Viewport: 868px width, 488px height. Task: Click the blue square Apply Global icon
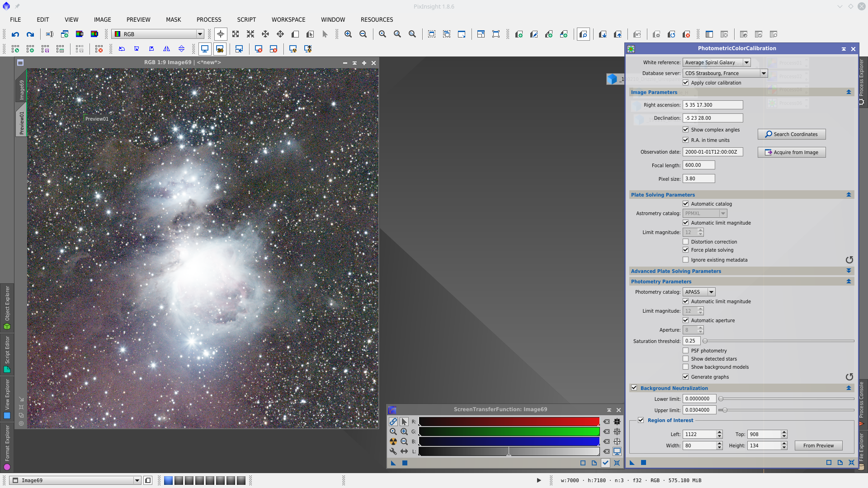tap(643, 463)
